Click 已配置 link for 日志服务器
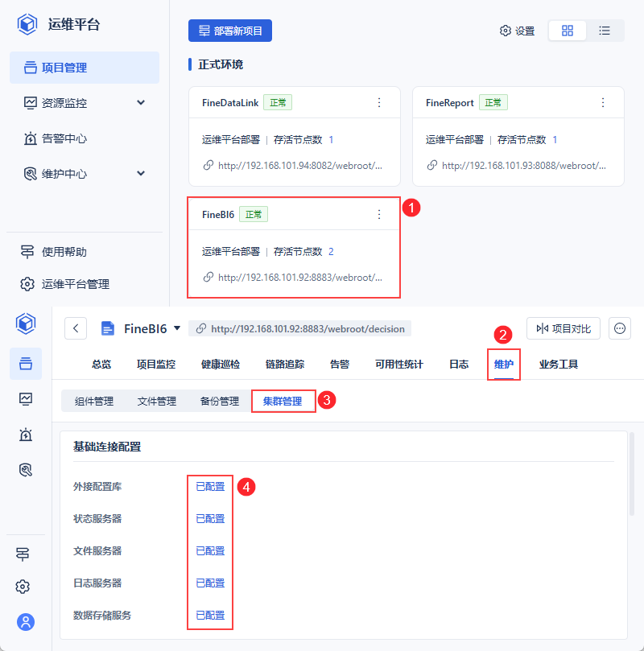 point(210,583)
